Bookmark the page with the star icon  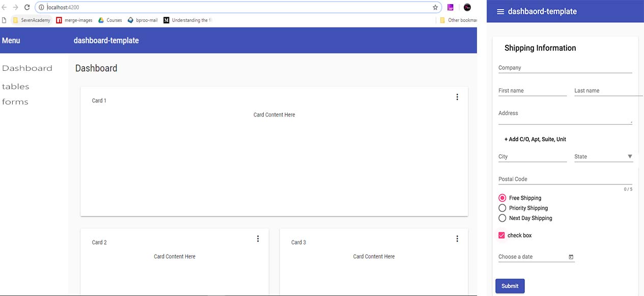pyautogui.click(x=435, y=7)
